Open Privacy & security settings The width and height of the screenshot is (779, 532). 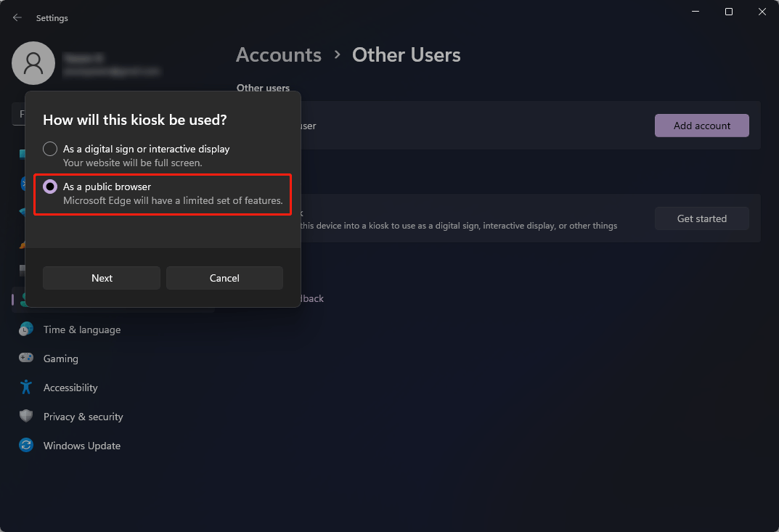coord(83,416)
